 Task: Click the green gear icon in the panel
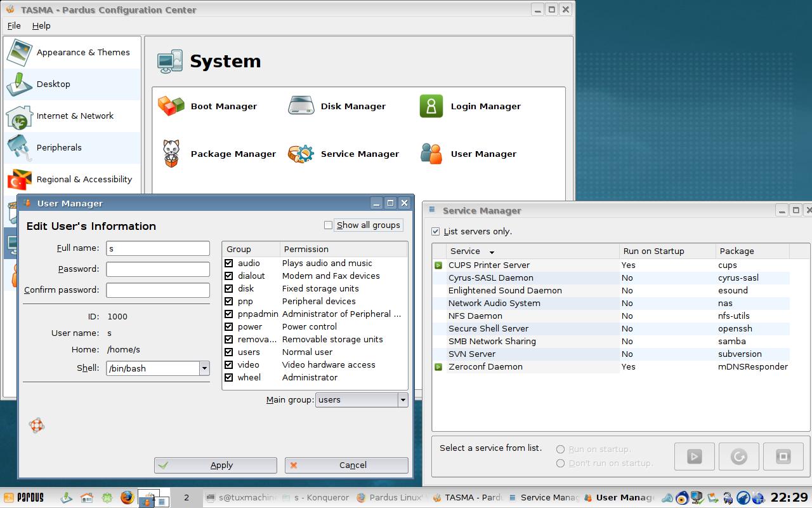point(107,498)
